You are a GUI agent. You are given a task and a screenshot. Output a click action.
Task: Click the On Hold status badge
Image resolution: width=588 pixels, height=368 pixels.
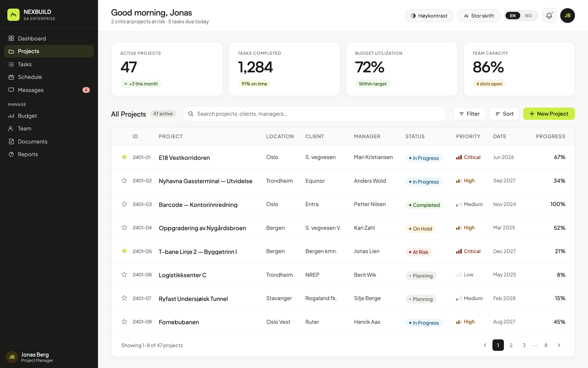tap(420, 229)
